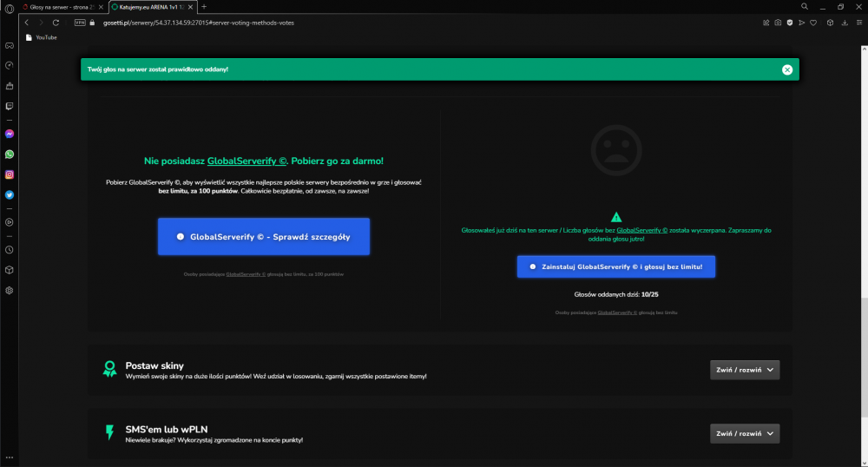Screen dimensions: 868x467
Task: Open a new tab with the plus button
Action: click(x=204, y=7)
